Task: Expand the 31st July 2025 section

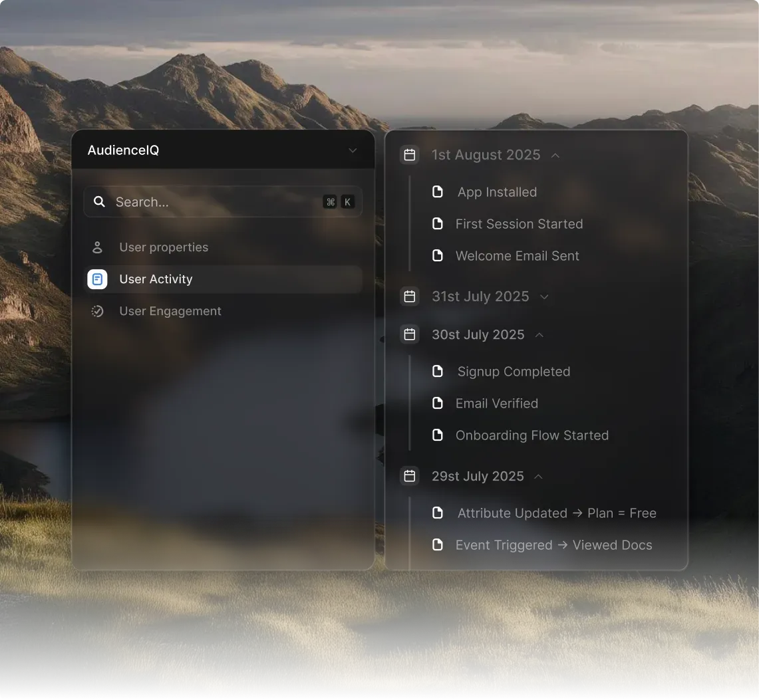Action: (x=544, y=297)
